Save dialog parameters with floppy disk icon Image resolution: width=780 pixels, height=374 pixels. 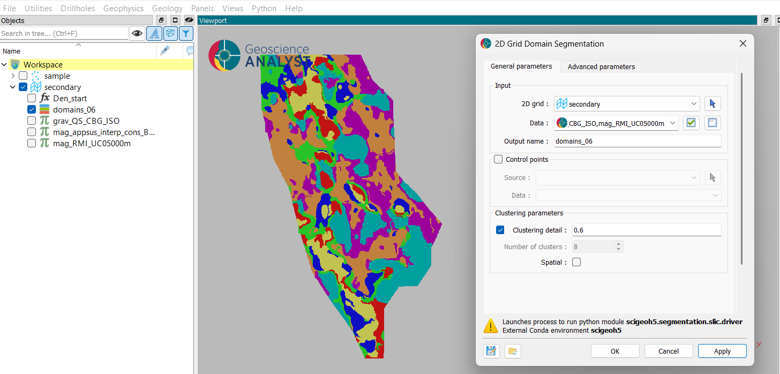pos(491,351)
